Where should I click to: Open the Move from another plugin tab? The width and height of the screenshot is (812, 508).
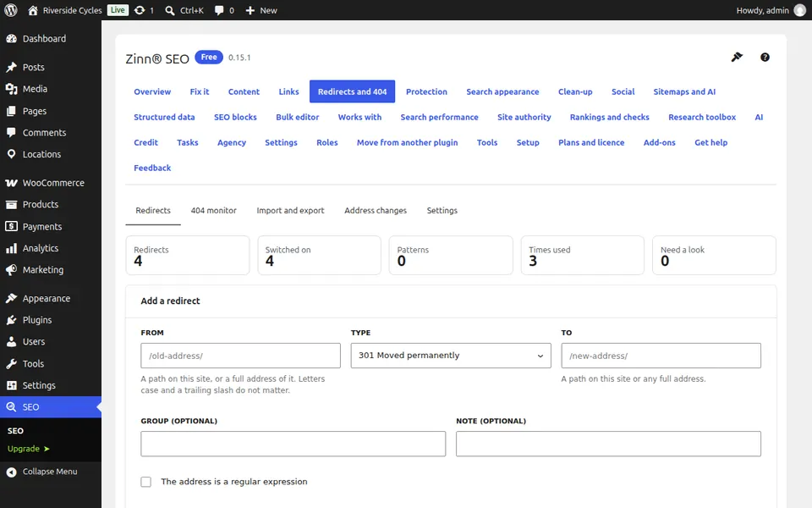[407, 142]
